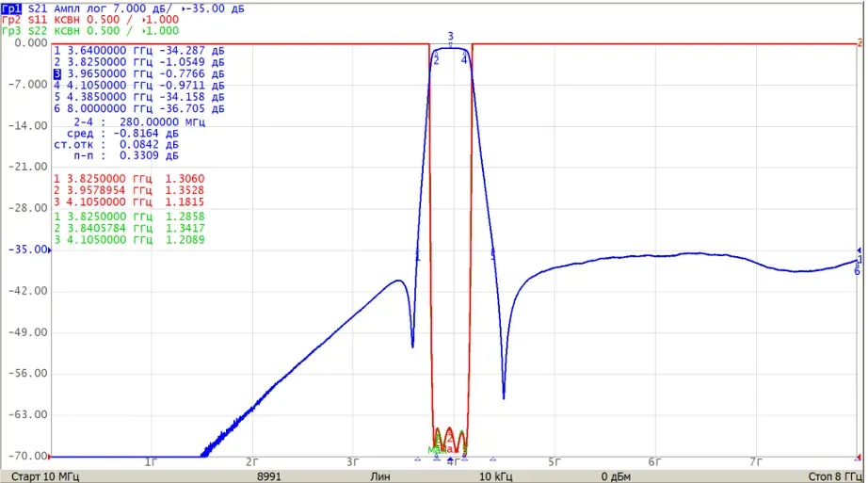Click the 10 kHz IF bandwidth field
The width and height of the screenshot is (868, 483).
(x=495, y=476)
